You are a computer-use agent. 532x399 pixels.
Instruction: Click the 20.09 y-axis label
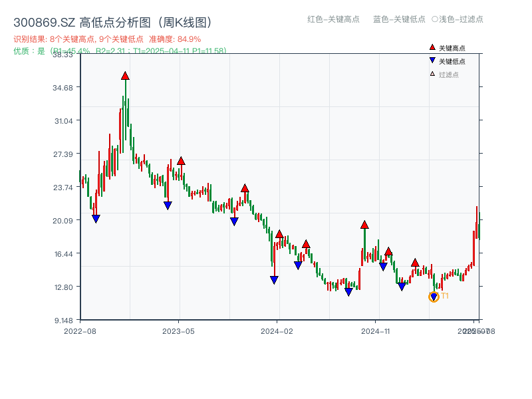click(63, 221)
